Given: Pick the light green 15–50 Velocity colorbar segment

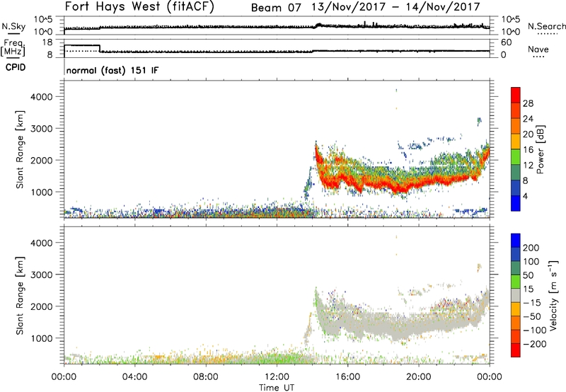Looking at the screenshot, I should point(516,282).
